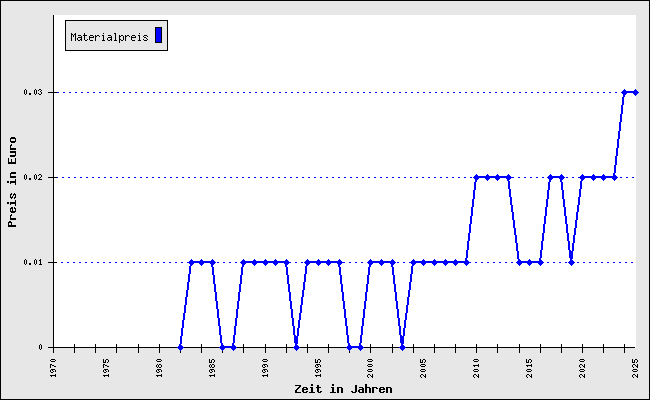Click the 0.02 y-axis label

[x=33, y=177]
